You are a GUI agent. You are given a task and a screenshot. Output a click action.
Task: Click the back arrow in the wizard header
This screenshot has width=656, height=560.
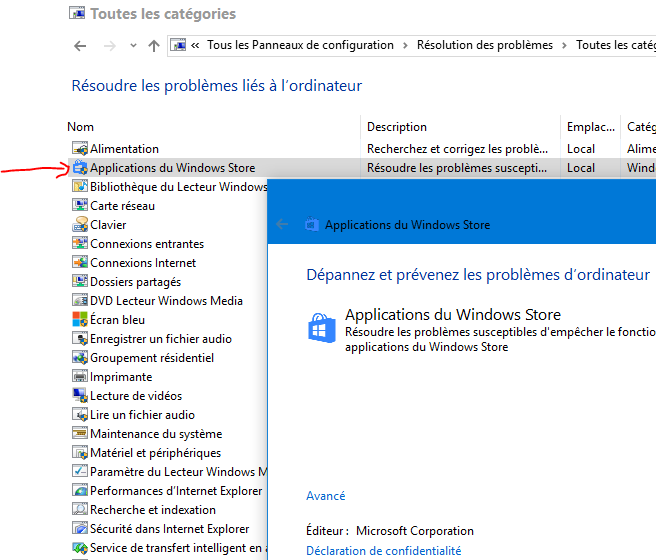[x=282, y=225]
